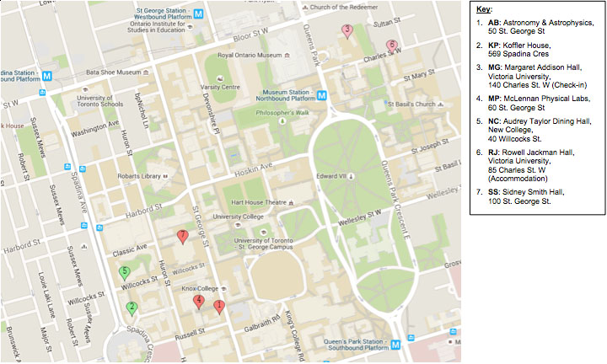
Task: Click legend entry 'RJ: Rowell Jackman Hall'
Action: (531, 153)
